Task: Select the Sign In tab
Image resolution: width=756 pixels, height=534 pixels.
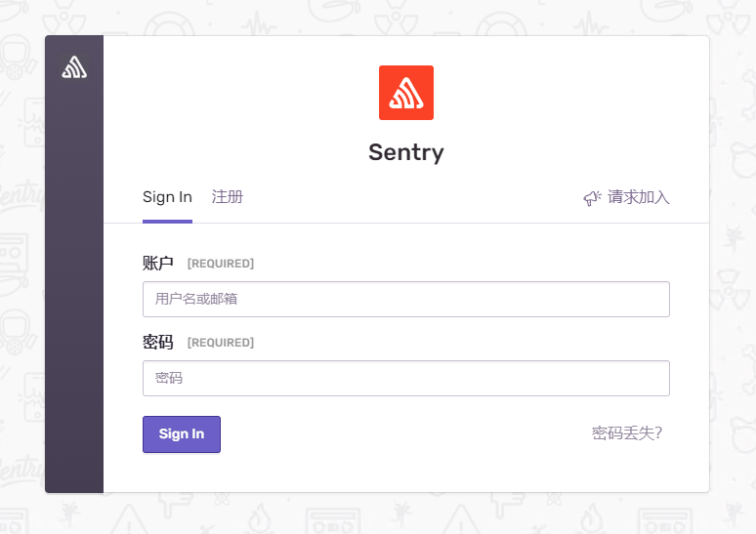Action: (167, 197)
